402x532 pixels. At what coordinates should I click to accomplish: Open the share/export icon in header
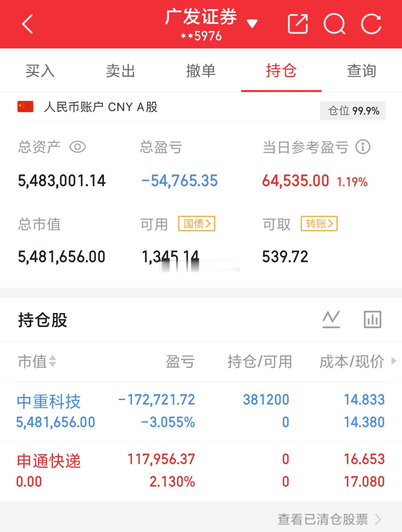(x=298, y=23)
